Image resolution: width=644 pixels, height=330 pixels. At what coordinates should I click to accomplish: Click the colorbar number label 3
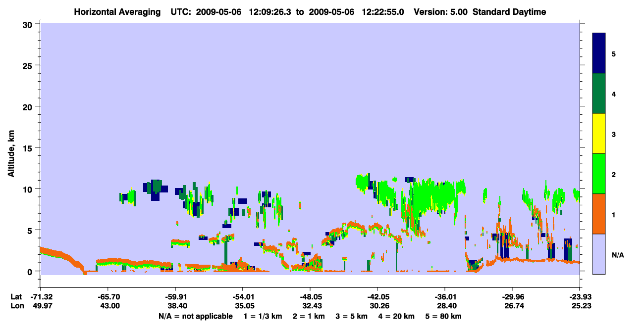pyautogui.click(x=614, y=134)
